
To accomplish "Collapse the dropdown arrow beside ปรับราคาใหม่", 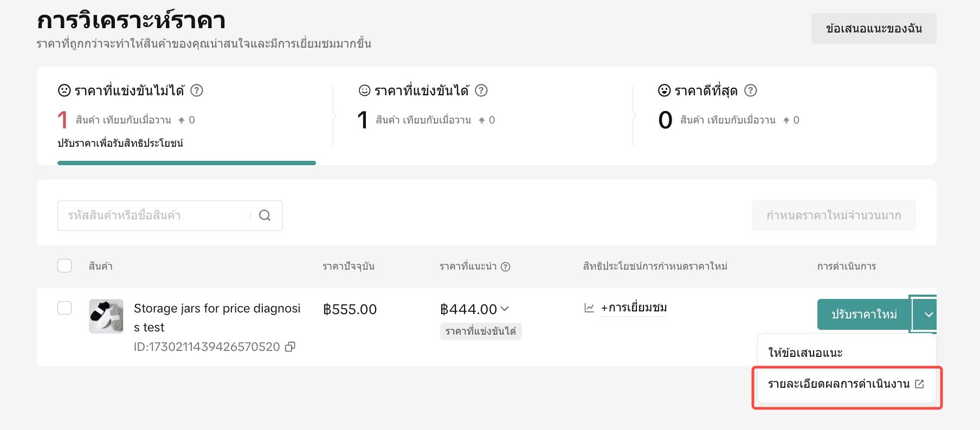I will coord(928,315).
